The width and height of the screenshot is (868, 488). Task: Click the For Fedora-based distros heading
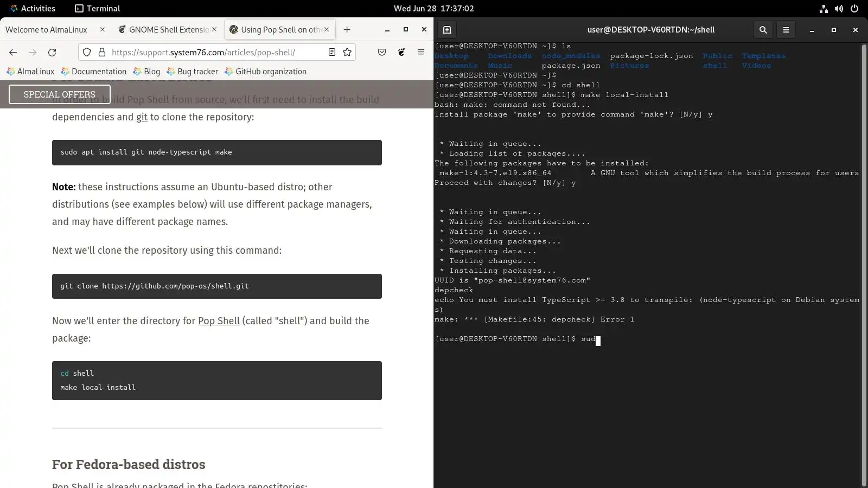pos(129,465)
